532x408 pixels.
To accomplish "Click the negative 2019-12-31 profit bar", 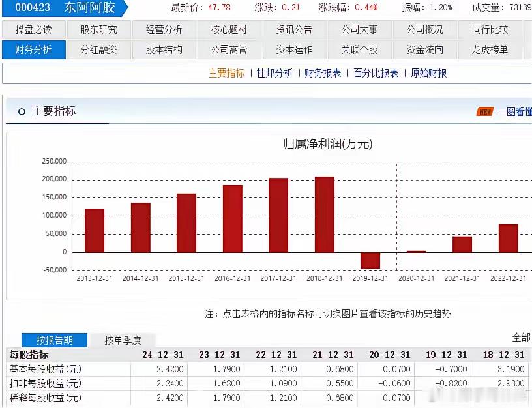I will [370, 261].
